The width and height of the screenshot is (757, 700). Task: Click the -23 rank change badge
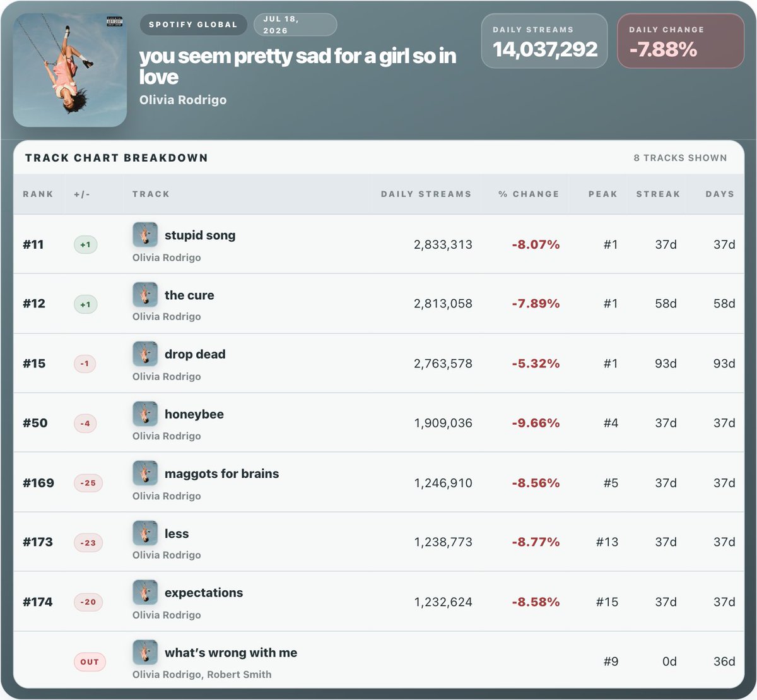point(88,542)
